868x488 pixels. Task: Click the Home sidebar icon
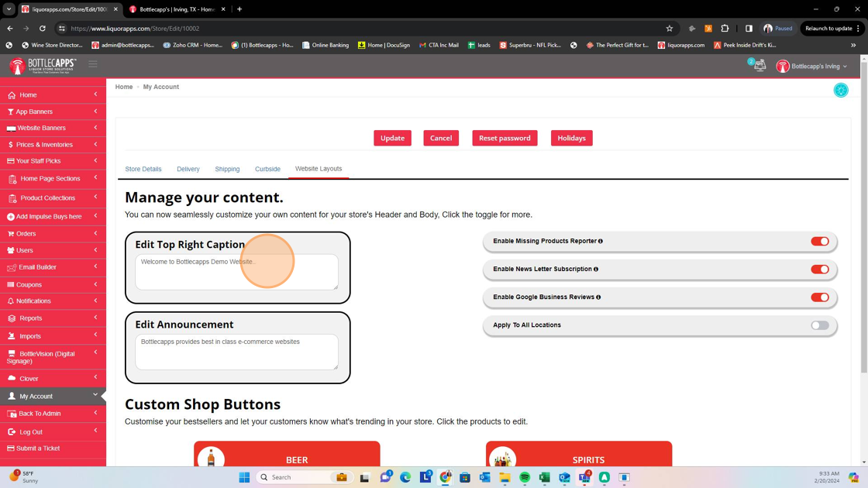coord(12,95)
